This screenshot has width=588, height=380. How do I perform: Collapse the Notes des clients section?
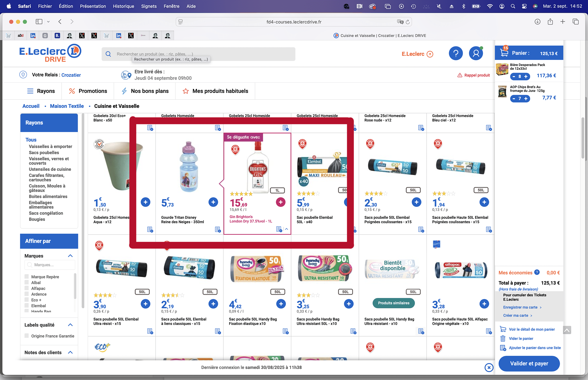tap(70, 352)
